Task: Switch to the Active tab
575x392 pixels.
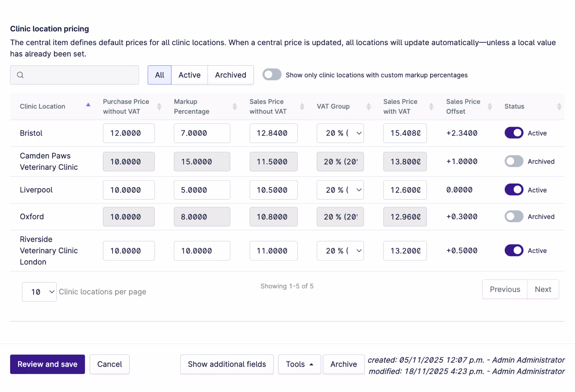Action: (190, 75)
